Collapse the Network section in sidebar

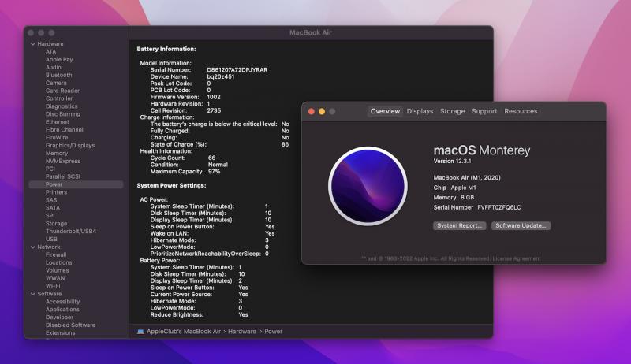[32, 247]
